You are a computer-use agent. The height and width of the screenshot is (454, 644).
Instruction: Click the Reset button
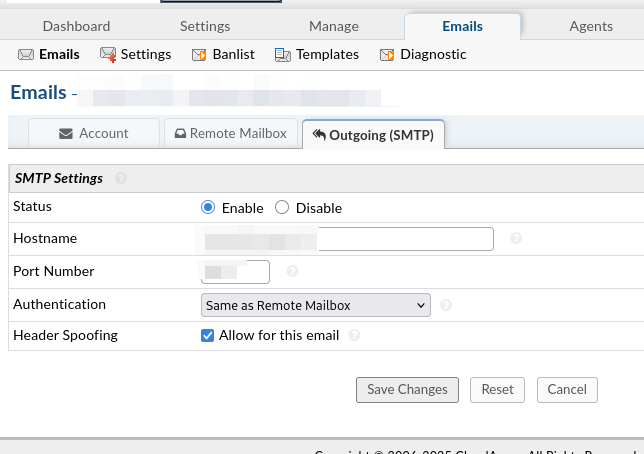click(497, 390)
